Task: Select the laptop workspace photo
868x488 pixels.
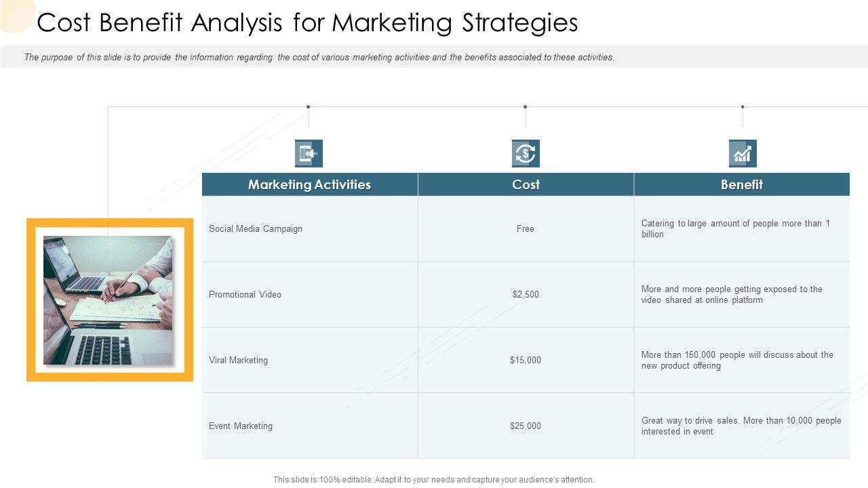Action: (x=108, y=300)
